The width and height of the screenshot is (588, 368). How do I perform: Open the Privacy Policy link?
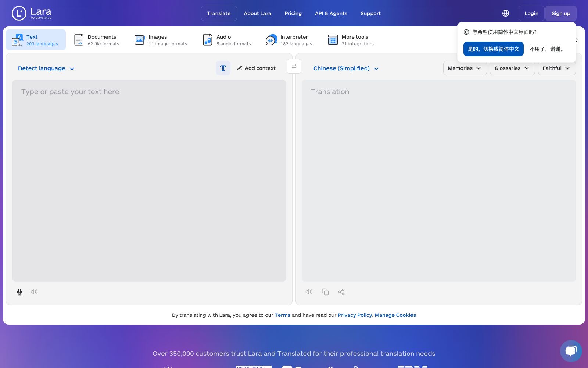click(355, 315)
